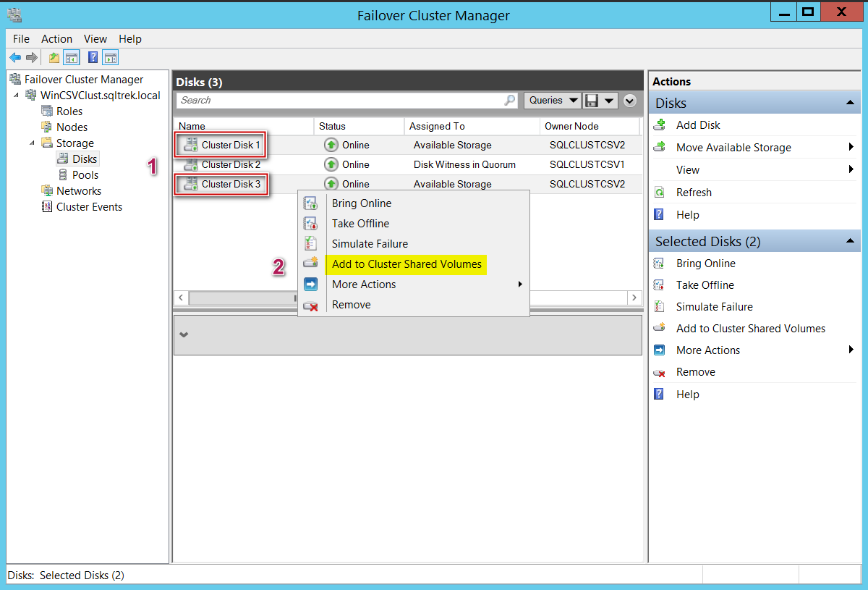Click the Remove red X icon in context menu

pos(310,305)
